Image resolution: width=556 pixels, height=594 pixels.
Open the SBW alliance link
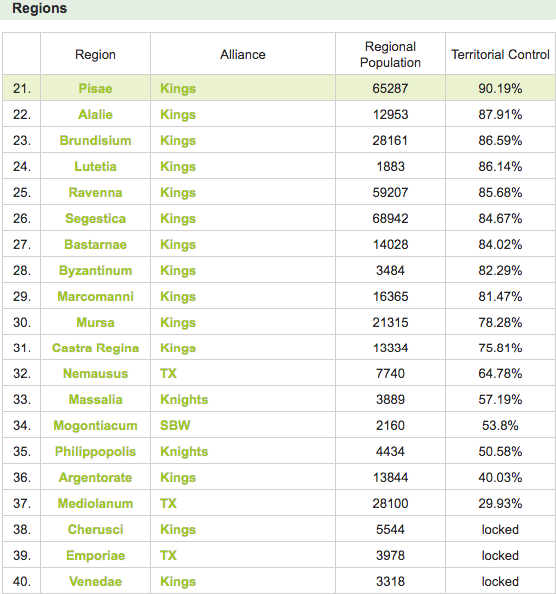[x=175, y=425]
